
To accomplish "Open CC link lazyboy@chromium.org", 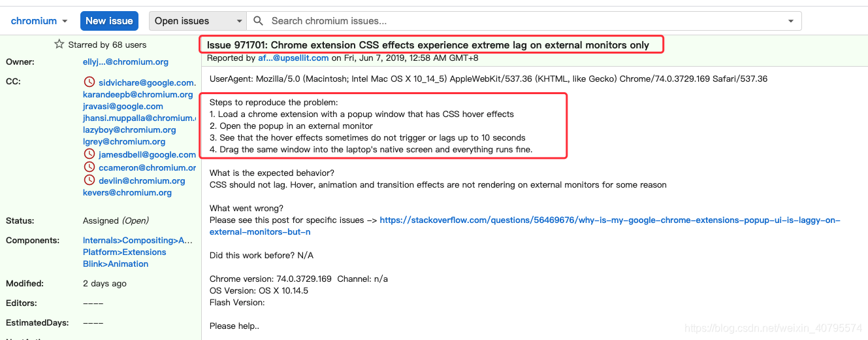I will pyautogui.click(x=129, y=129).
